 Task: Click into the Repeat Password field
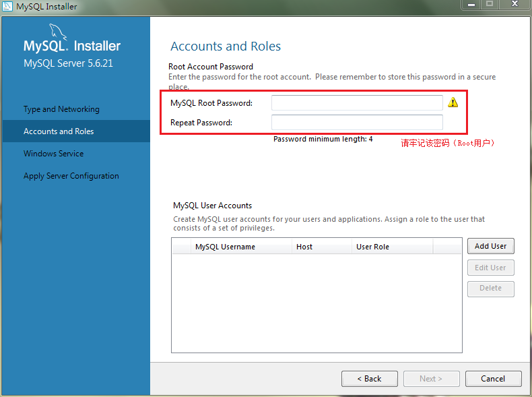coord(357,122)
